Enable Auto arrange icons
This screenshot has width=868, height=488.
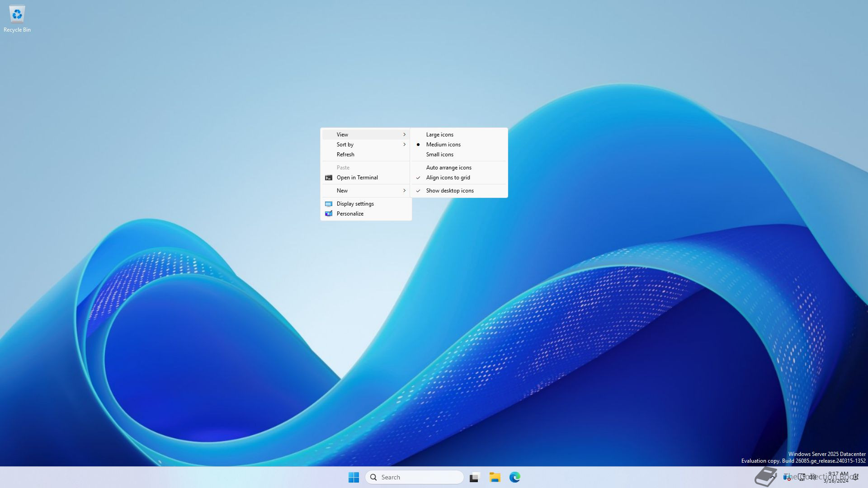tap(448, 168)
